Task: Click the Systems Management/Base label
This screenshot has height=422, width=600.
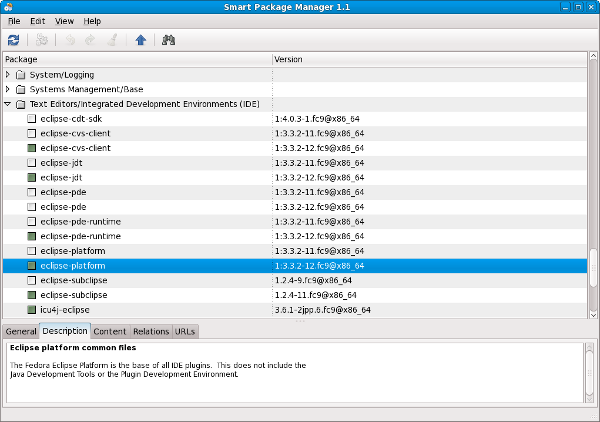Action: 86,89
